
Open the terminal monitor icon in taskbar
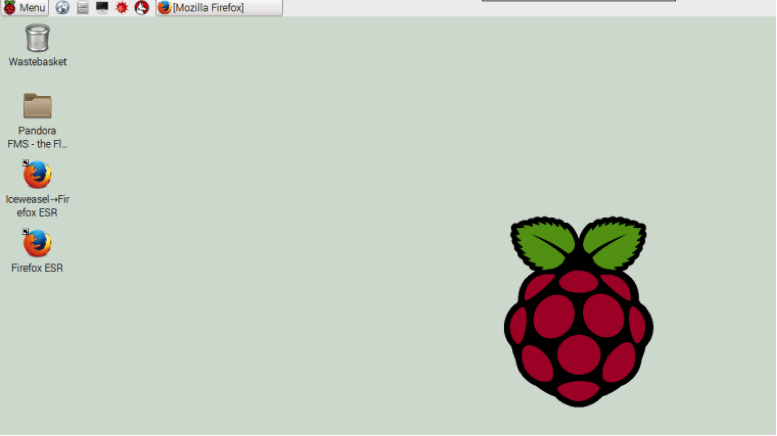102,7
